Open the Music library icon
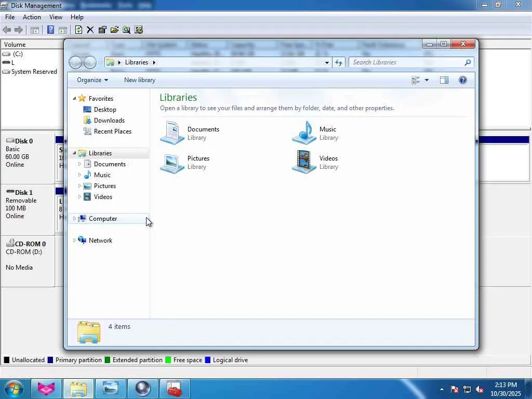 (x=304, y=133)
